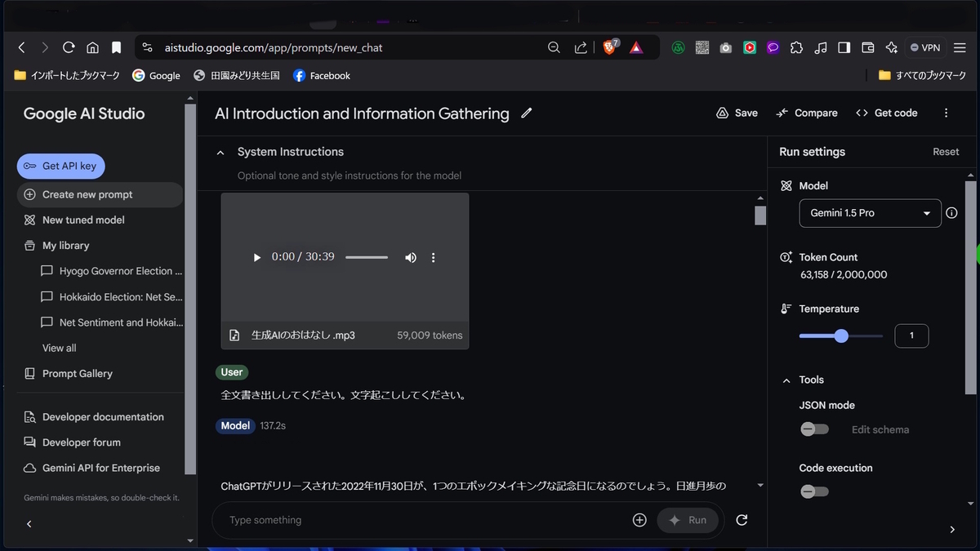Toggle JSON mode switch

point(814,429)
